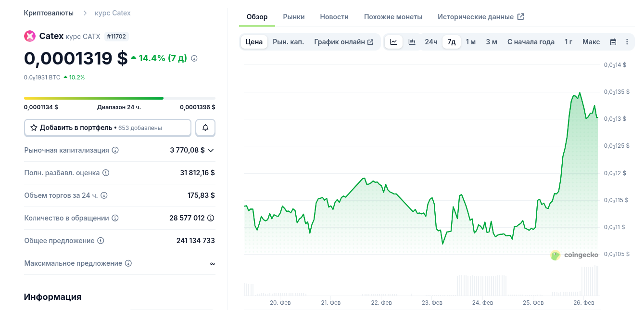Click info icon next to 7-day change
The height and width of the screenshot is (310, 644).
(194, 58)
